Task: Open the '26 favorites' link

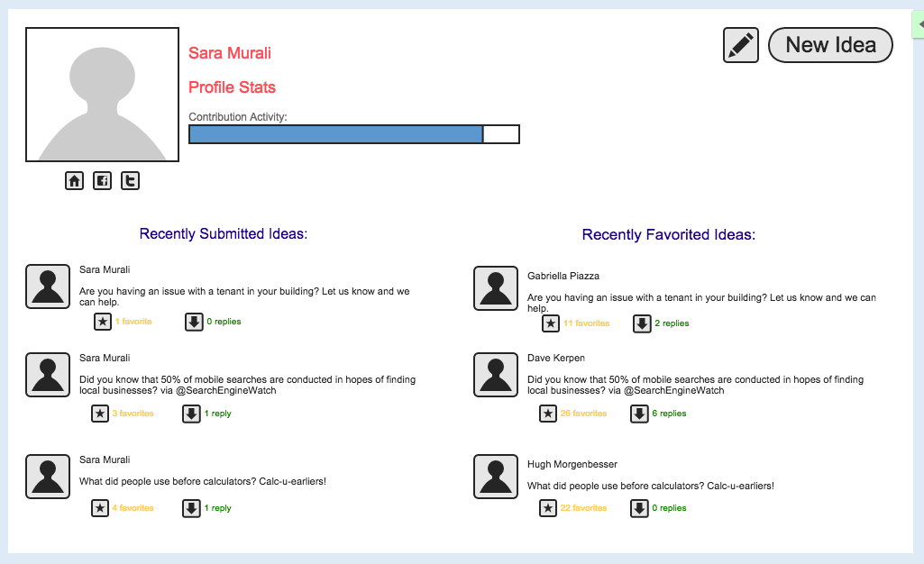Action: pyautogui.click(x=583, y=414)
